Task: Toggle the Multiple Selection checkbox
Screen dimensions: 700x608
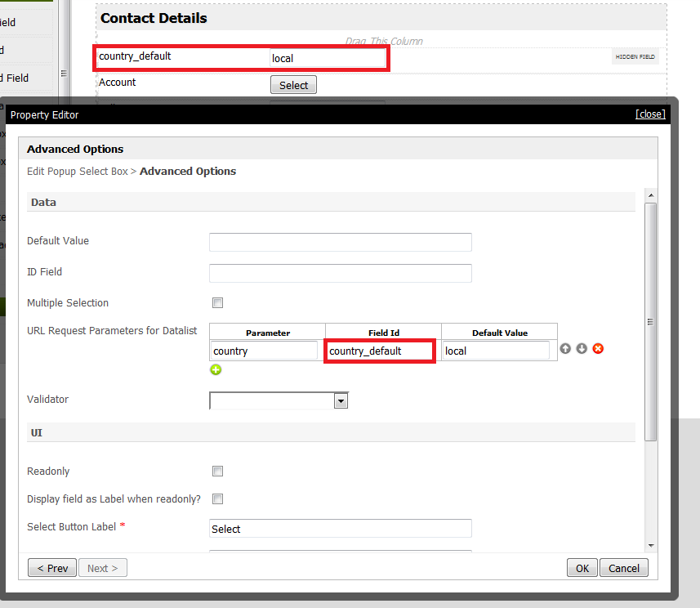Action: point(217,303)
